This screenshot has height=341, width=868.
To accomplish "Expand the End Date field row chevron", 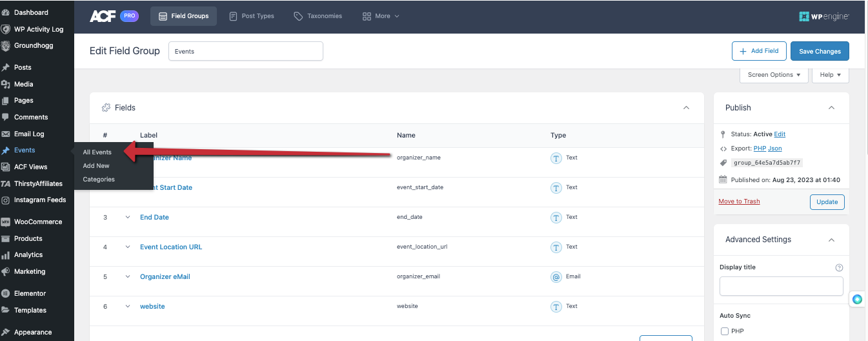I will click(127, 217).
